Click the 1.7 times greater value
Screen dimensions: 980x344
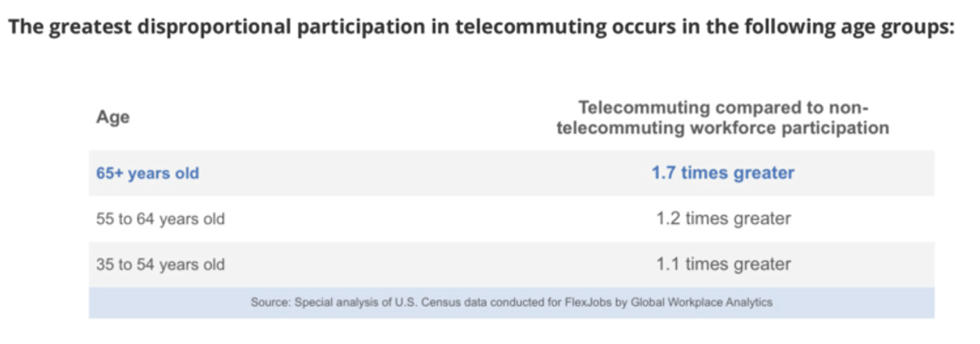pyautogui.click(x=722, y=172)
